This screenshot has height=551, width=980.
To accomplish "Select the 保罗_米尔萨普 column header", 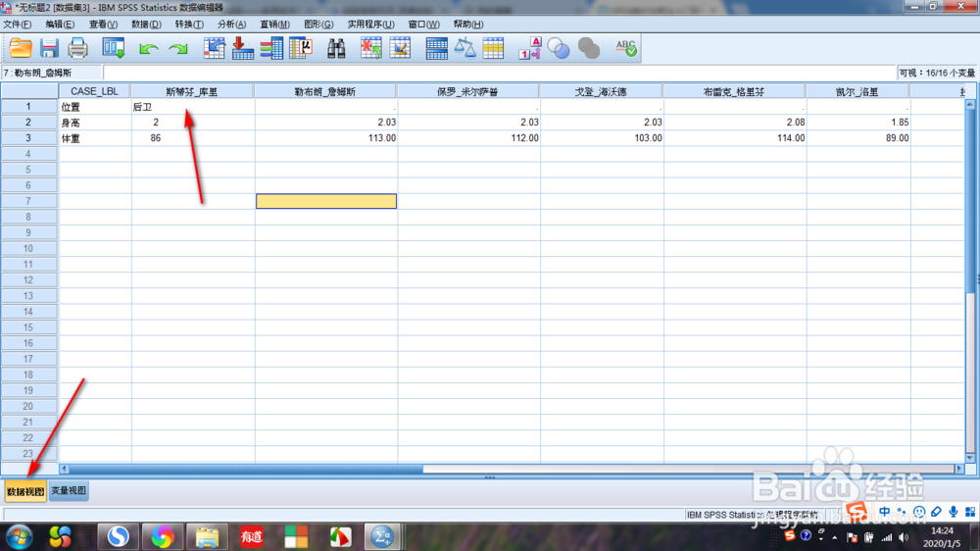I will [467, 91].
